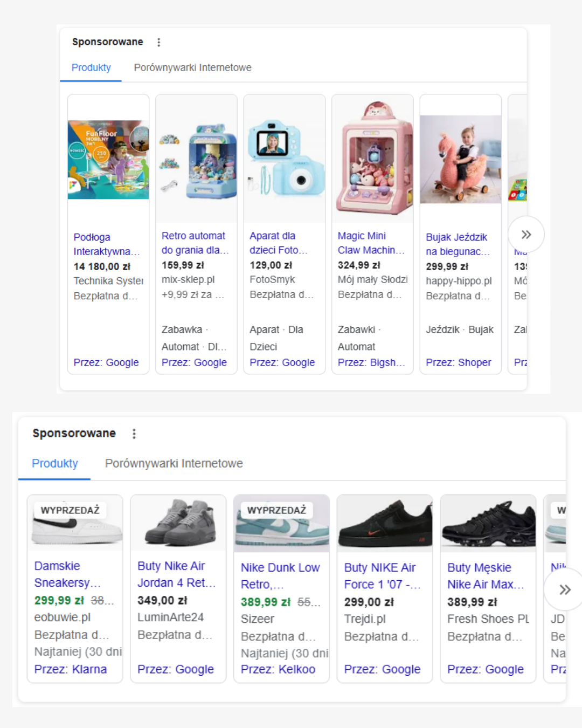The width and height of the screenshot is (582, 728).
Task: Open Bujak Jeździk na biegunach link
Action: click(457, 244)
